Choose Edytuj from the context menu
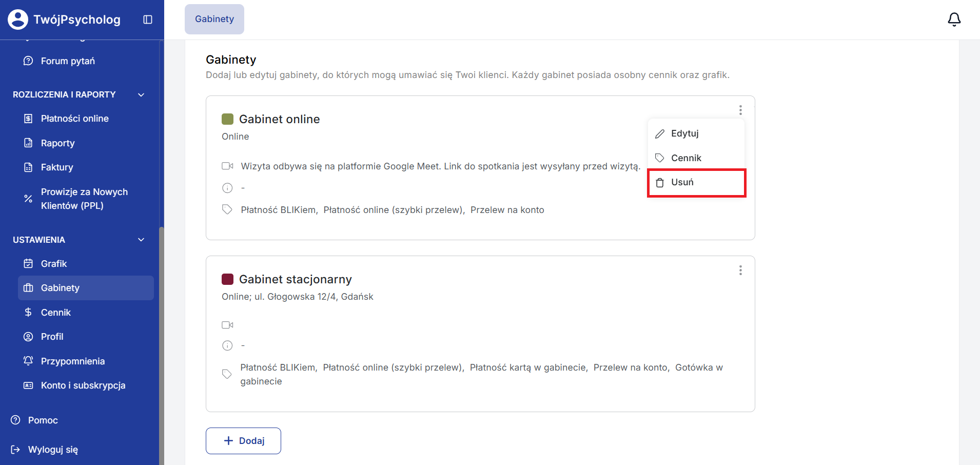The image size is (980, 465). coord(684,133)
